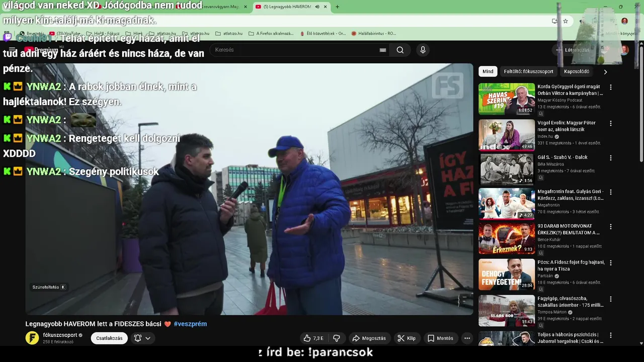Open the Vogel Evelin: Magyar Péter video thumbnail
This screenshot has height=362, width=644.
tap(507, 135)
